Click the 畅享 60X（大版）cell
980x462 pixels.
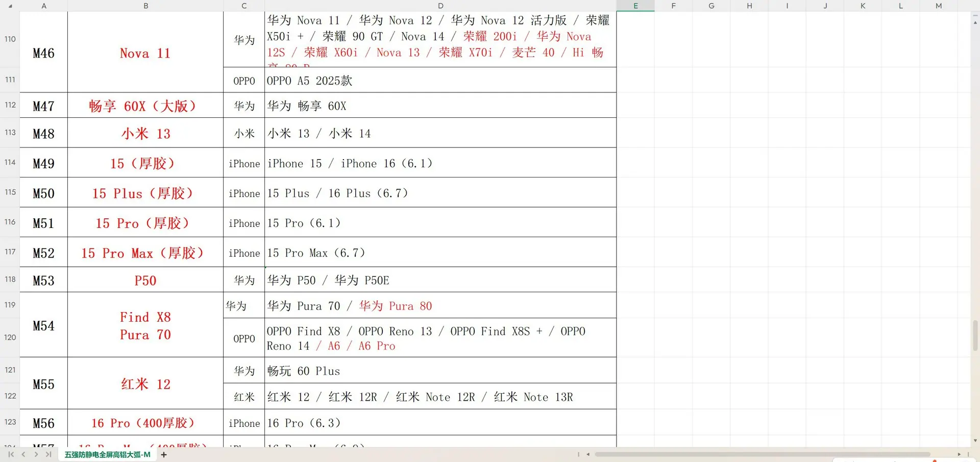(145, 105)
